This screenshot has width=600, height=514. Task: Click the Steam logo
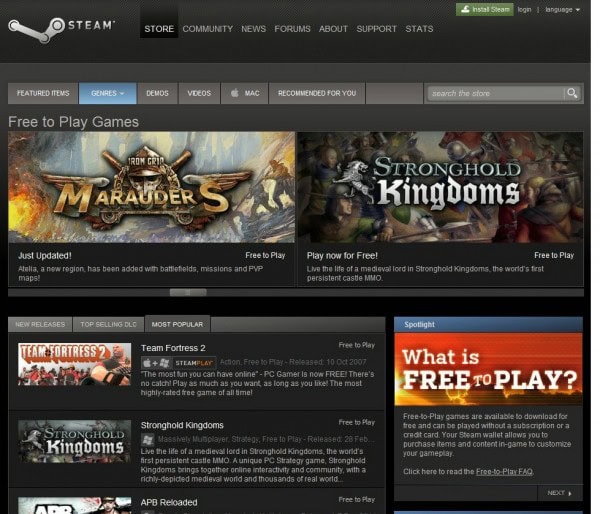(61, 26)
